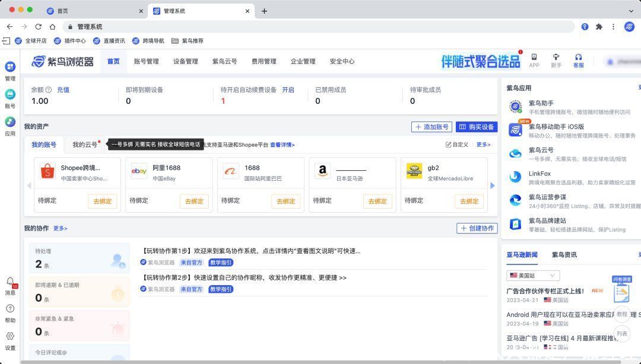Switch to 紫鸟资讯 news tab
The height and width of the screenshot is (364, 641).
[564, 254]
